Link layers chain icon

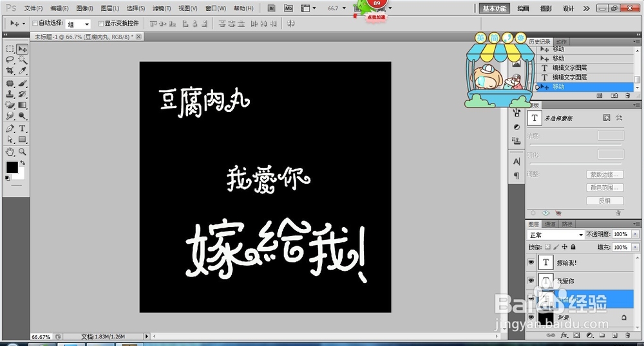tap(551, 335)
